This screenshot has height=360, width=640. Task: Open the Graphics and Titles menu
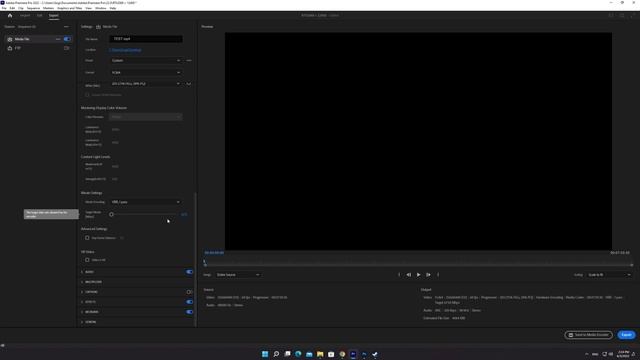[x=69, y=8]
